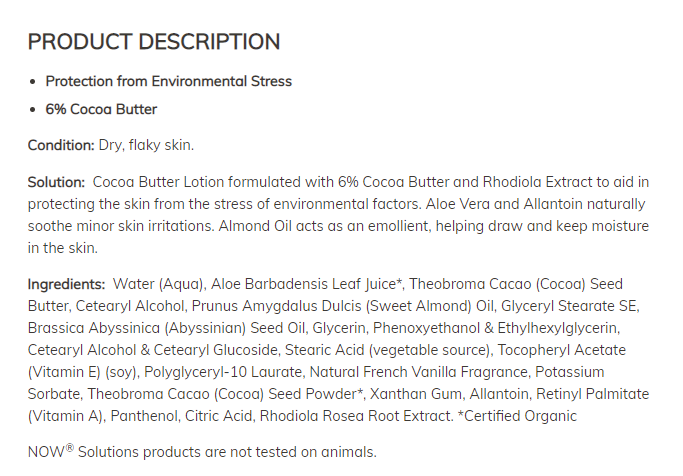
Task: Click the 'Protection from Environmental Stress' bullet text
Action: coord(169,81)
